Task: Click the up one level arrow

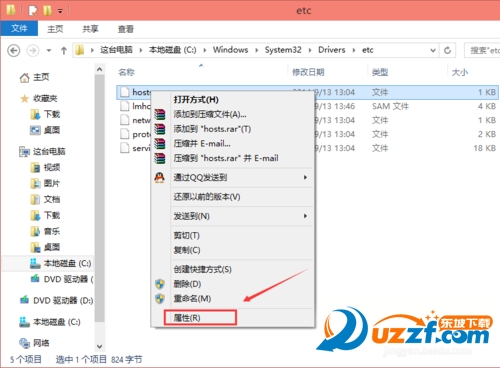Action: [x=64, y=51]
